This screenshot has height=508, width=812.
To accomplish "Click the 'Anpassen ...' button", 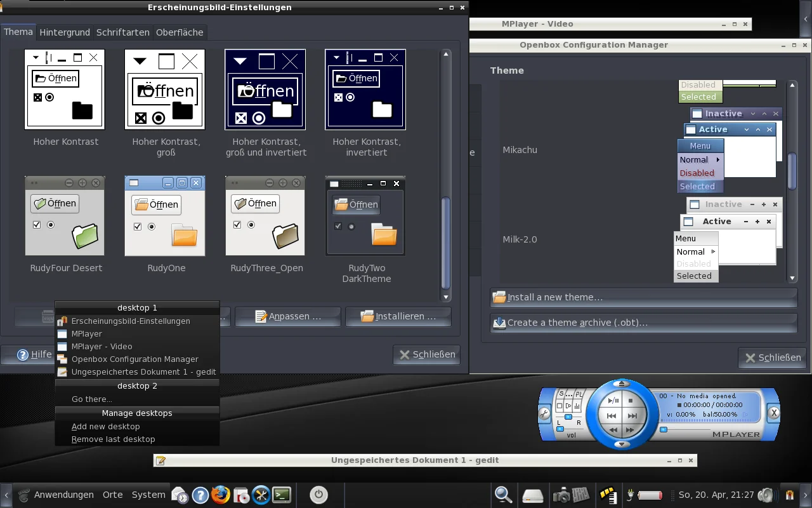I will (x=287, y=316).
